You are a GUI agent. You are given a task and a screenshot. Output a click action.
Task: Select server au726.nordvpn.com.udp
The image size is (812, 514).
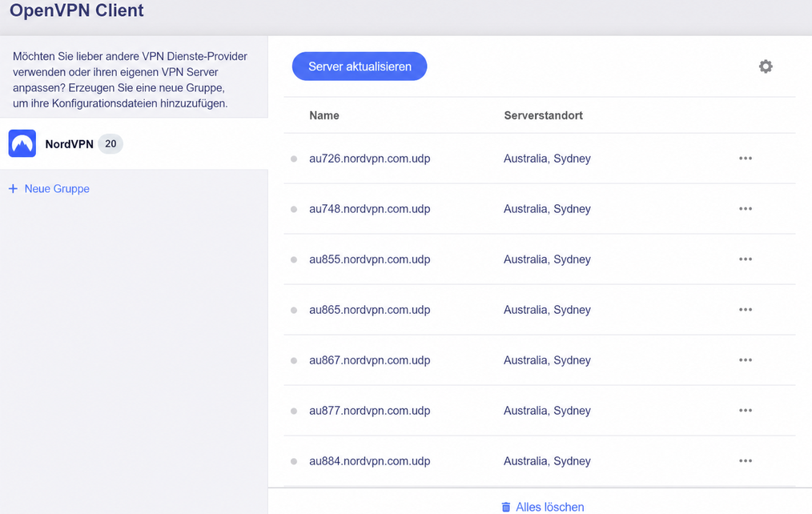pos(370,159)
